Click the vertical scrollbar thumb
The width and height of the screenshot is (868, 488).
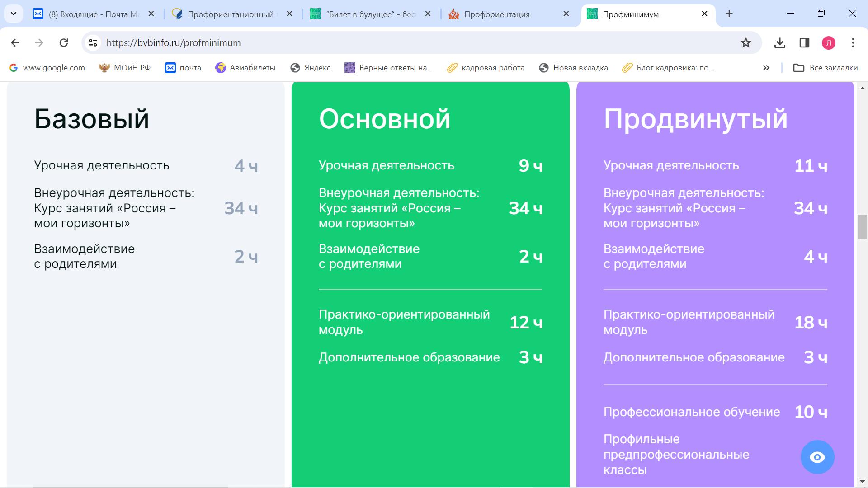tap(862, 227)
